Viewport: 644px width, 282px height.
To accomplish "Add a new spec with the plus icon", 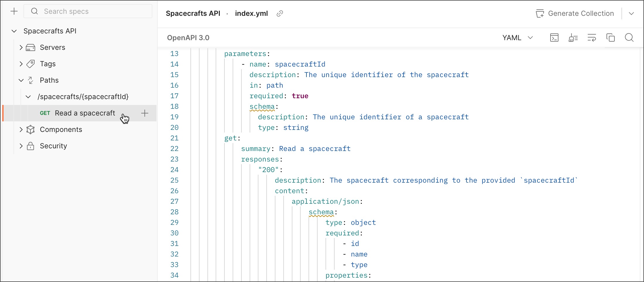I will (x=14, y=11).
